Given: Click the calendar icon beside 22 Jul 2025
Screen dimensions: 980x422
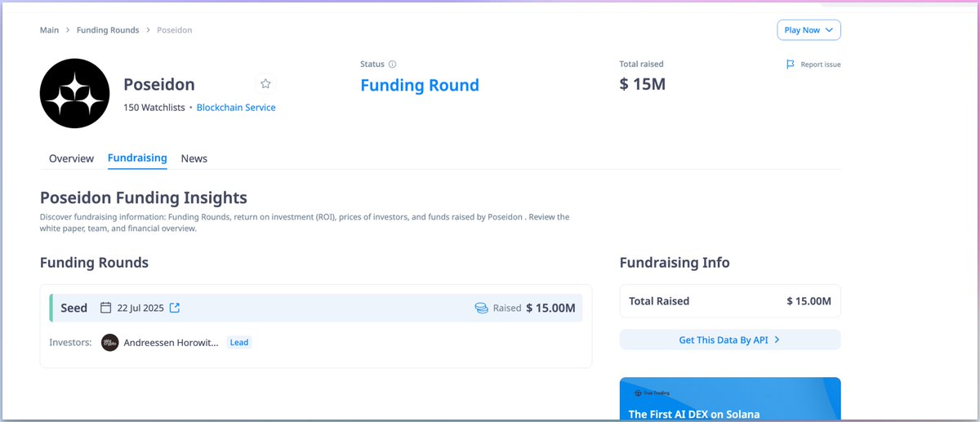Looking at the screenshot, I should 105,308.
